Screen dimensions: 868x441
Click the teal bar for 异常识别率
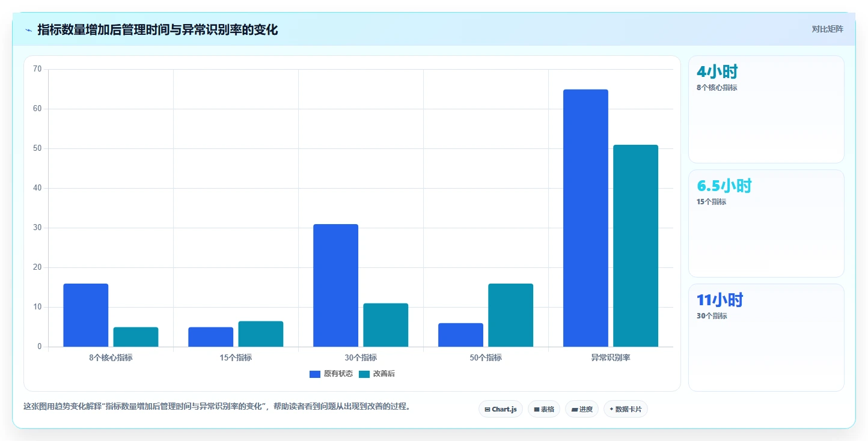click(636, 246)
